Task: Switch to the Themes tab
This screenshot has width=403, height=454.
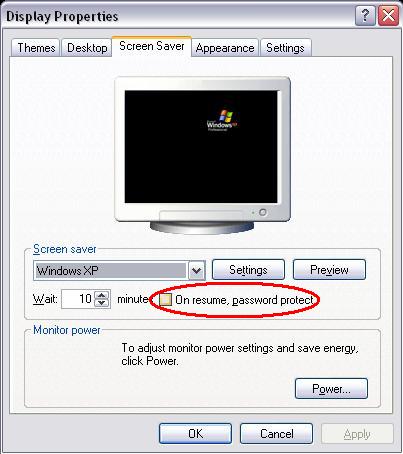Action: (36, 48)
